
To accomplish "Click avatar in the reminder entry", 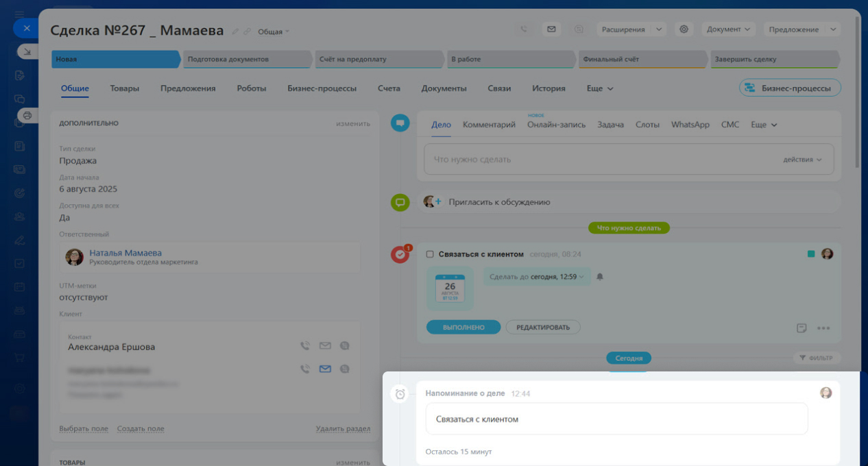I will [x=826, y=393].
